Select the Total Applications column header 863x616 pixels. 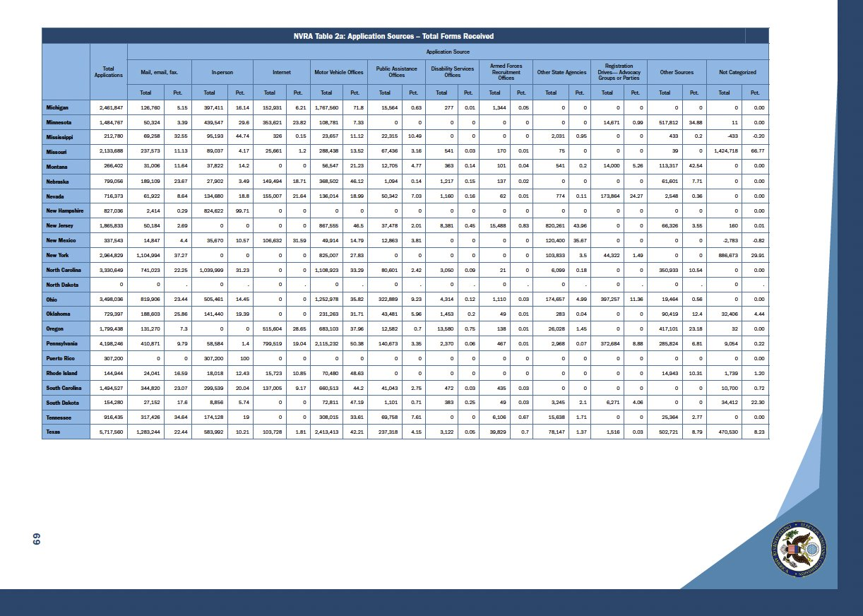[108, 71]
